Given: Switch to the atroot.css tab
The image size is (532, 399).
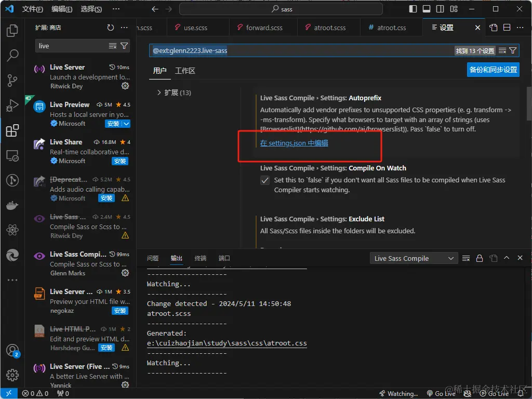Looking at the screenshot, I should [391, 28].
